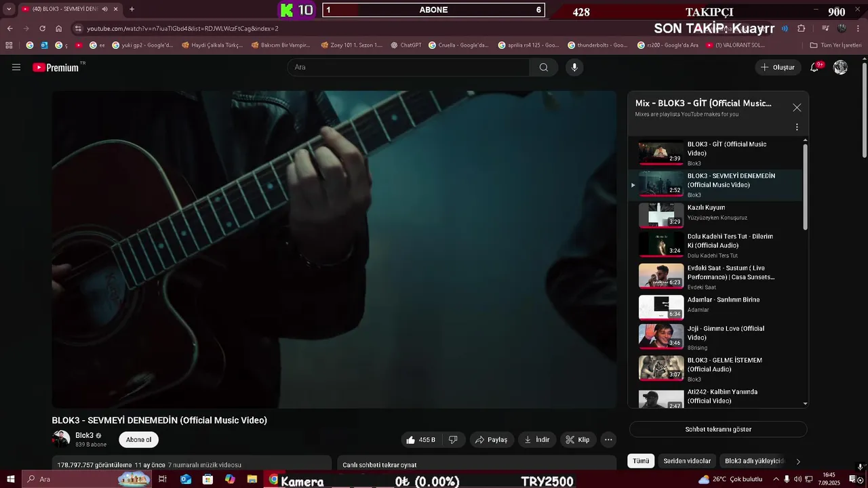The image size is (868, 488).
Task: Click the playlist panel scrollbar
Action: click(806, 186)
